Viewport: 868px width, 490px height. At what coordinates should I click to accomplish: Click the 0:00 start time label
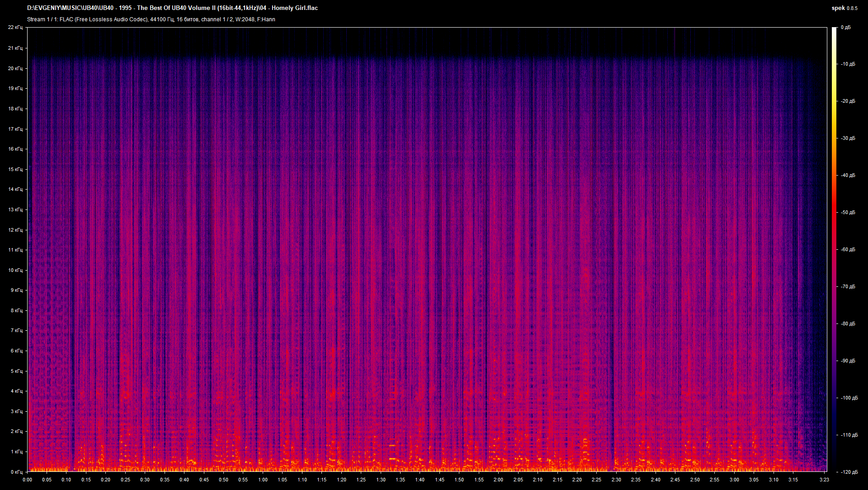pos(27,480)
